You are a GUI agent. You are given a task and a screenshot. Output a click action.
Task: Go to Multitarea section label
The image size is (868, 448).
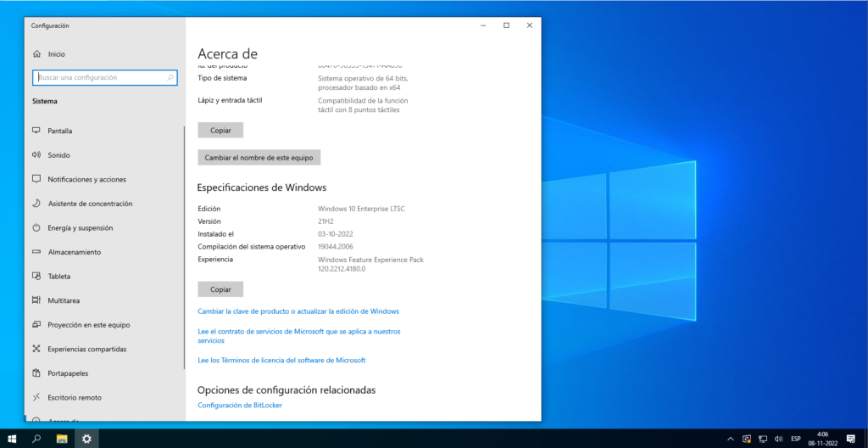pyautogui.click(x=64, y=300)
